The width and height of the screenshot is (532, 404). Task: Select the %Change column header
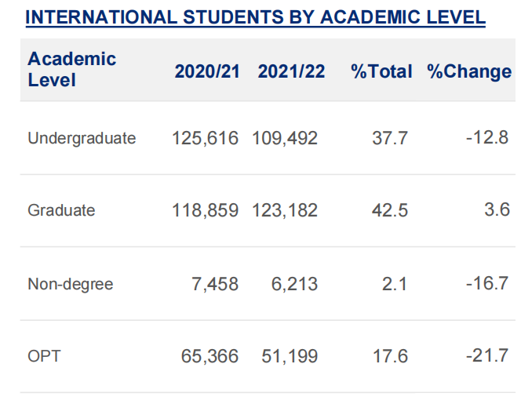469,71
